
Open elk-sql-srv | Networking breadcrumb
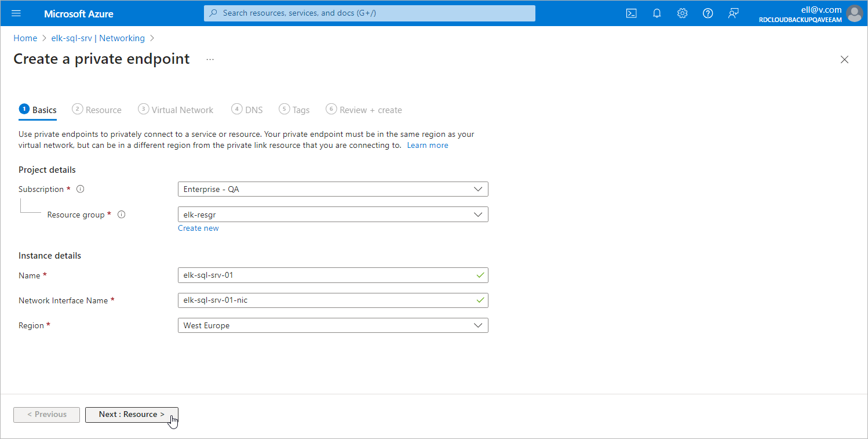coord(98,38)
